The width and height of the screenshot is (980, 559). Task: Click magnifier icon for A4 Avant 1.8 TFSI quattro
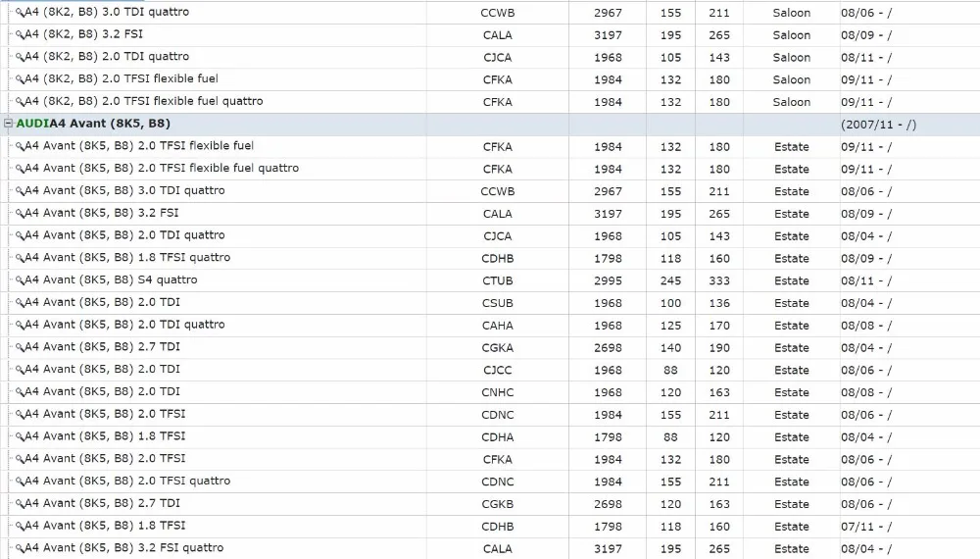tap(20, 258)
